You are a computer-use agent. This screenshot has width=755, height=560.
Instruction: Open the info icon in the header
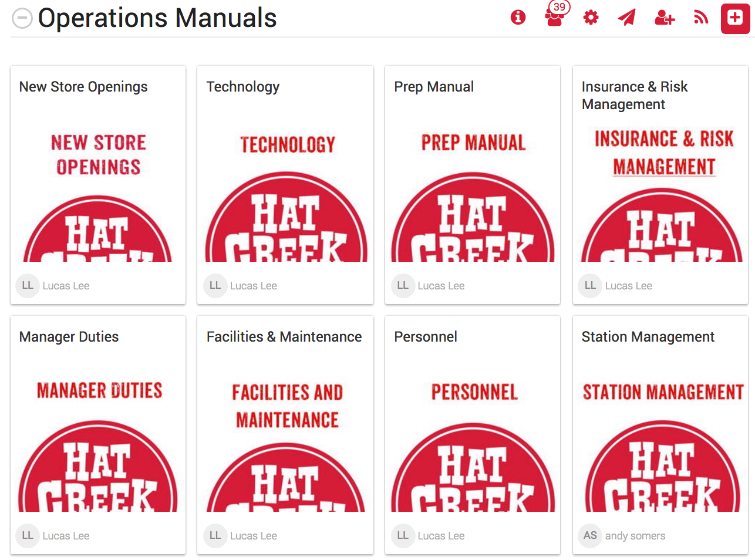(518, 18)
